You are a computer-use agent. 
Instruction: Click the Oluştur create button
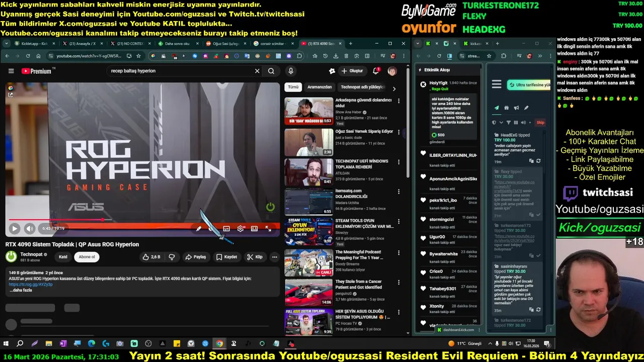(x=352, y=71)
